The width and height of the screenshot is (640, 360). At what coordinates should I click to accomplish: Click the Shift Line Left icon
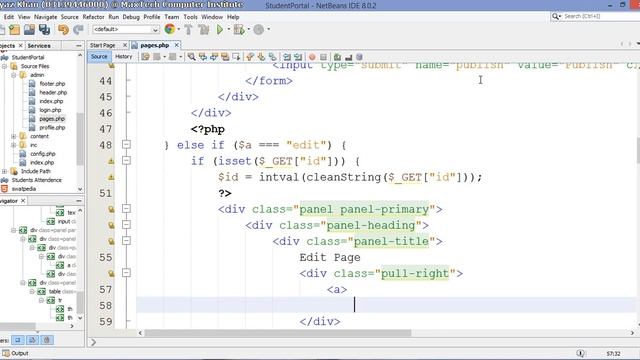pyautogui.click(x=287, y=57)
